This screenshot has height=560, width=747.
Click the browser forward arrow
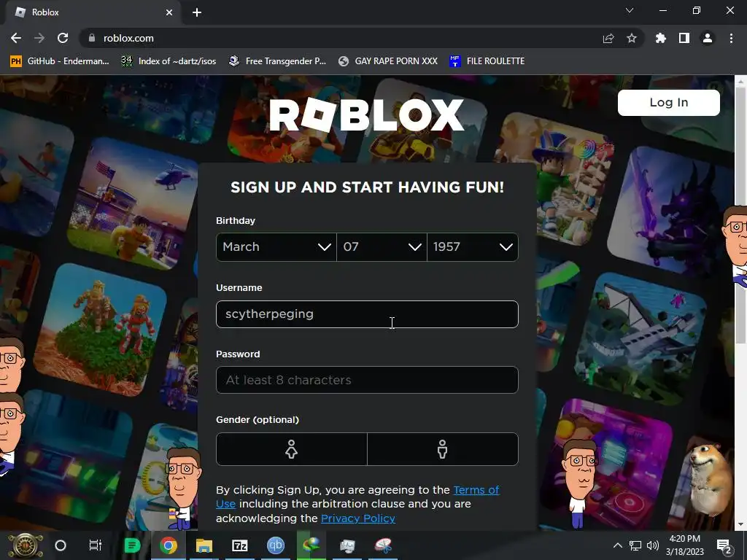pos(39,38)
